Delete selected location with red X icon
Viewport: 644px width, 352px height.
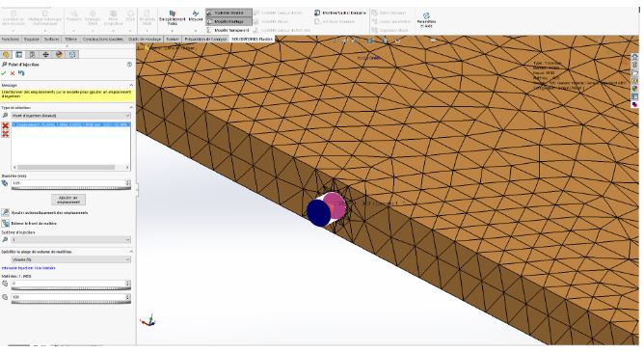click(x=6, y=125)
